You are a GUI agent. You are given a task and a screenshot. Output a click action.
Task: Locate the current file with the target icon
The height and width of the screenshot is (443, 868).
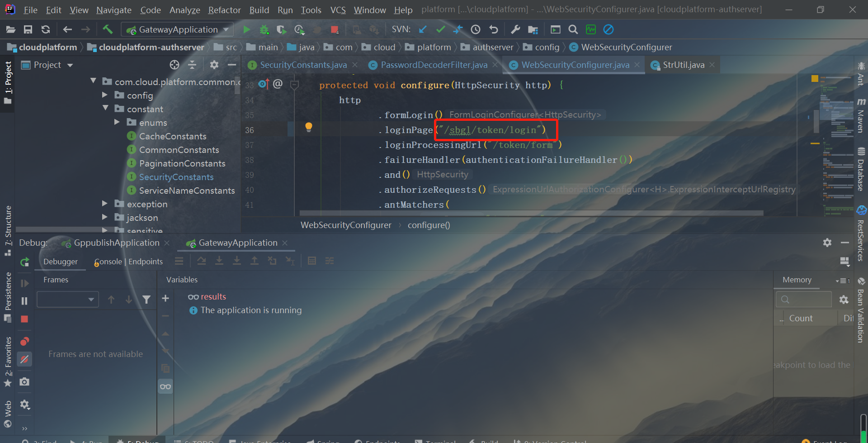point(175,65)
